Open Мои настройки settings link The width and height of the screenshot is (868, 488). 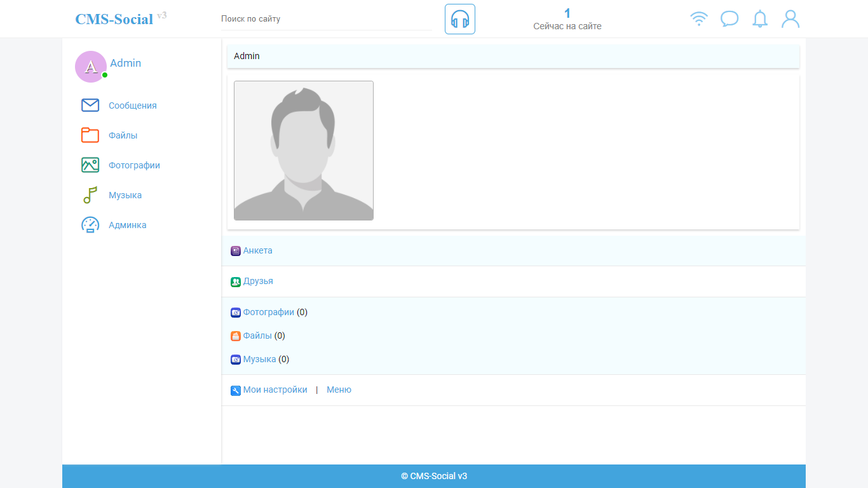coord(275,390)
